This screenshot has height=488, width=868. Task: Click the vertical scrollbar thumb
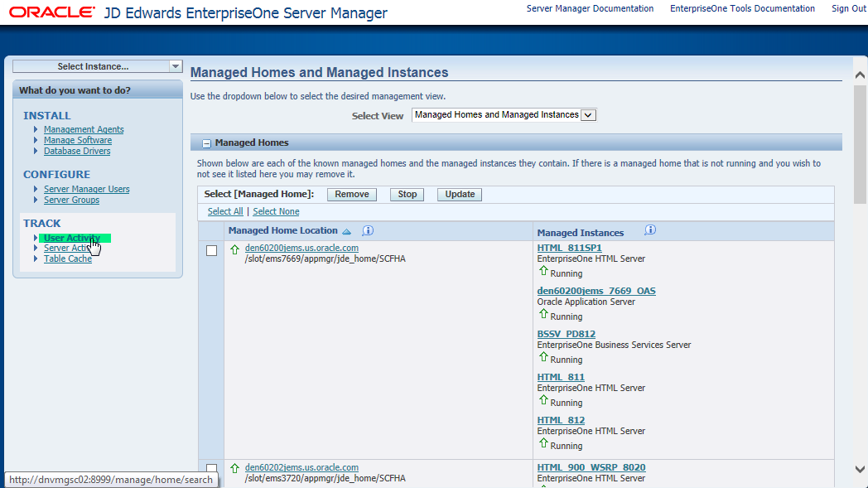[x=860, y=145]
